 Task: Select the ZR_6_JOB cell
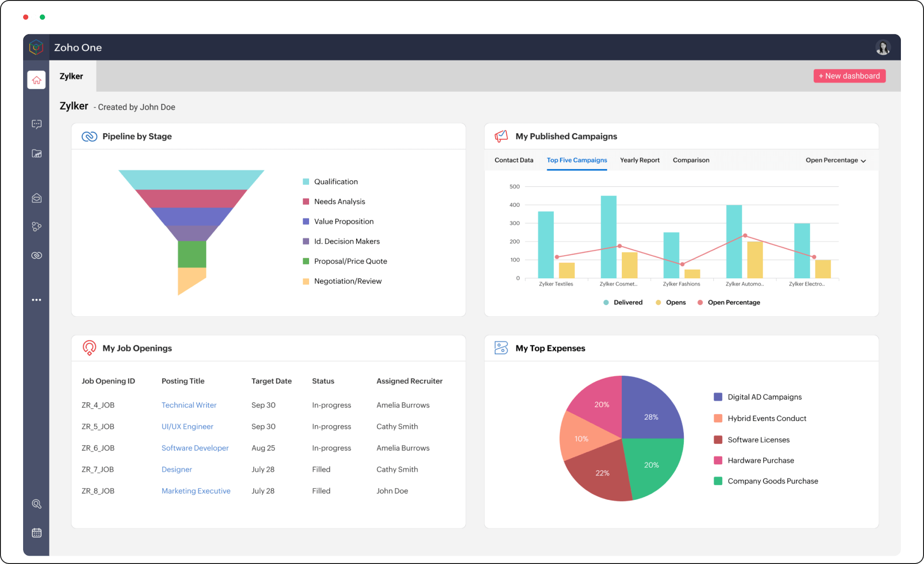pos(98,448)
